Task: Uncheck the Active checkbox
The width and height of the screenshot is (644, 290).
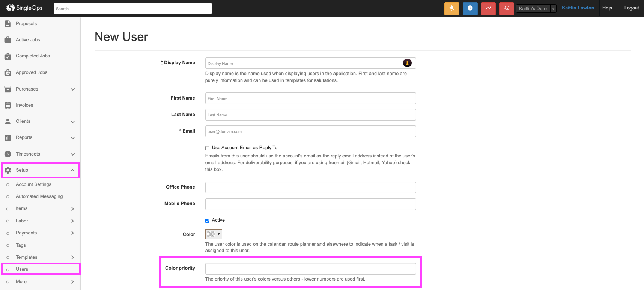Action: coord(207,221)
